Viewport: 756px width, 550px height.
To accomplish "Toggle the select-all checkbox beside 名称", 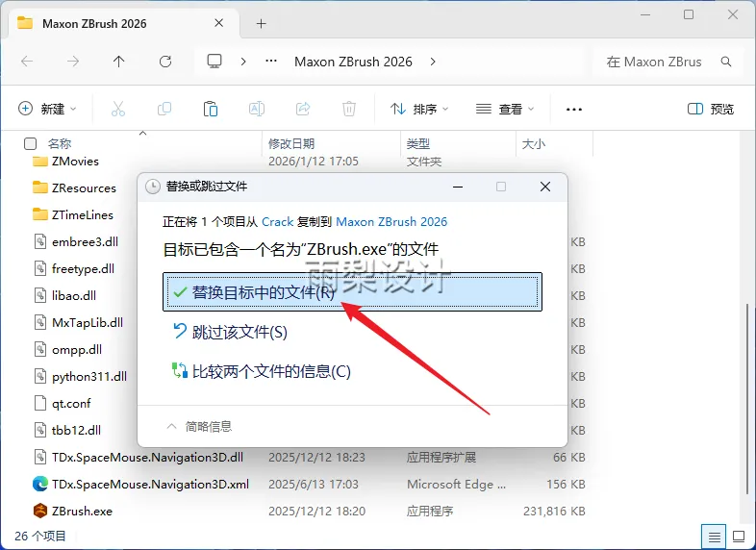I will [30, 143].
